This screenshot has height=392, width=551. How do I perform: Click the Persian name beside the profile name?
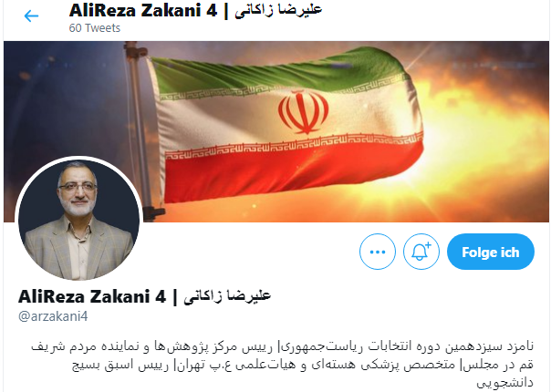point(227,296)
